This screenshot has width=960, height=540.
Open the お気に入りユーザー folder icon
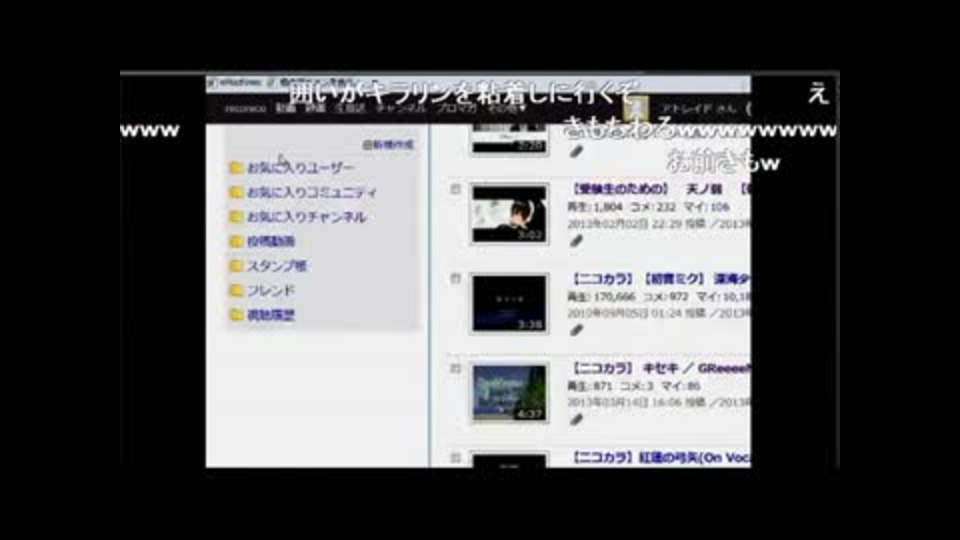tap(236, 168)
